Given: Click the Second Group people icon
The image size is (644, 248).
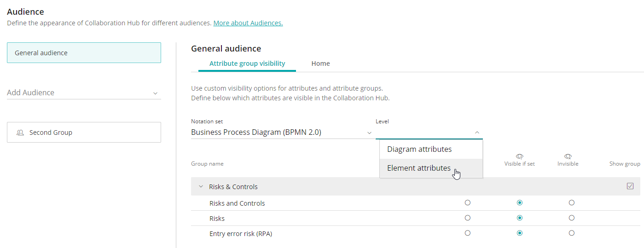Looking at the screenshot, I should (20, 133).
